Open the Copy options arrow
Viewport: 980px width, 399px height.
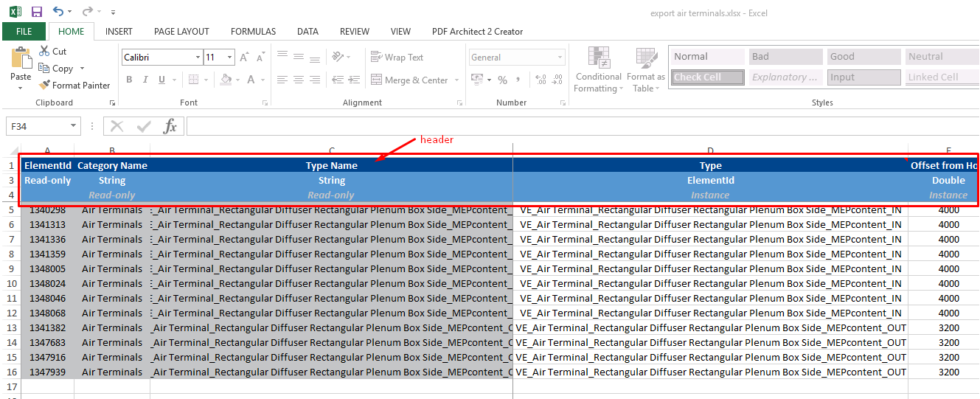click(82, 69)
